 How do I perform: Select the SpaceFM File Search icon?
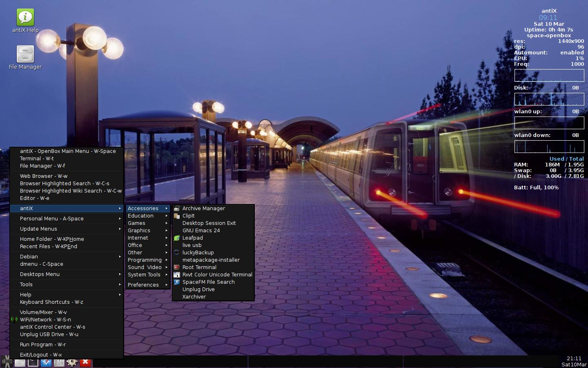[177, 282]
